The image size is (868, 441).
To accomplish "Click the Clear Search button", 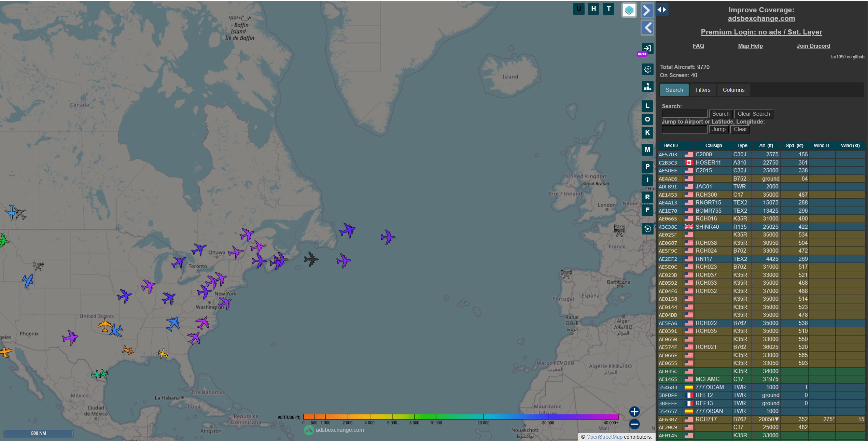I will pos(754,114).
